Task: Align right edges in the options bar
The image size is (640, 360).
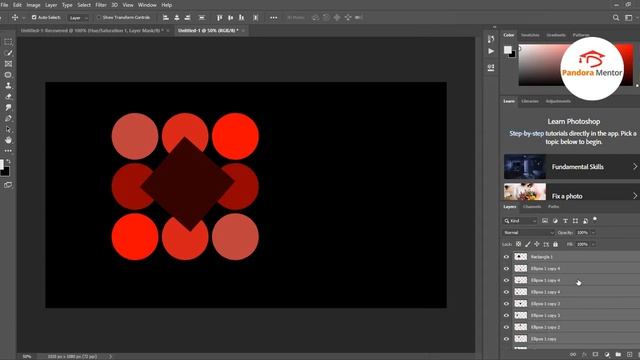Action: coord(188,18)
